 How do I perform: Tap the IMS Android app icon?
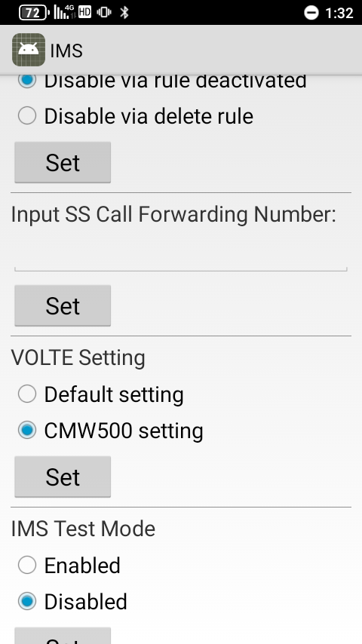pyautogui.click(x=29, y=50)
